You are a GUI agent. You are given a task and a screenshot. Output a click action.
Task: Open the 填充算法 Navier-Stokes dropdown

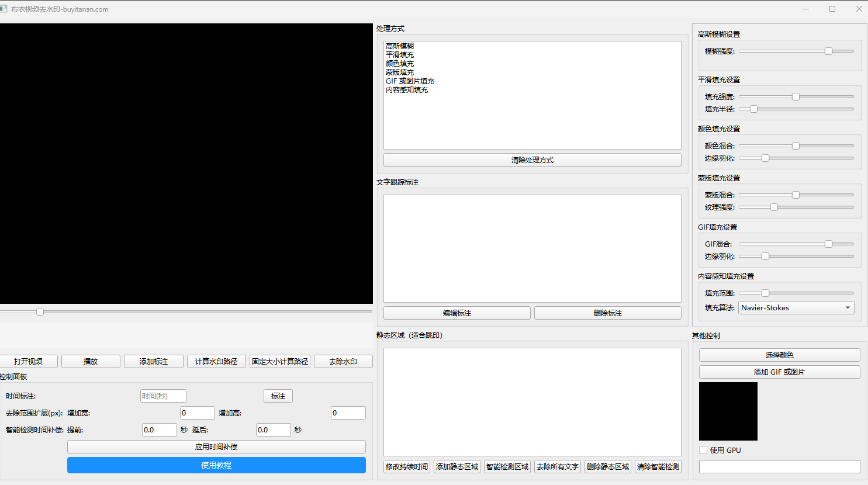pyautogui.click(x=796, y=308)
